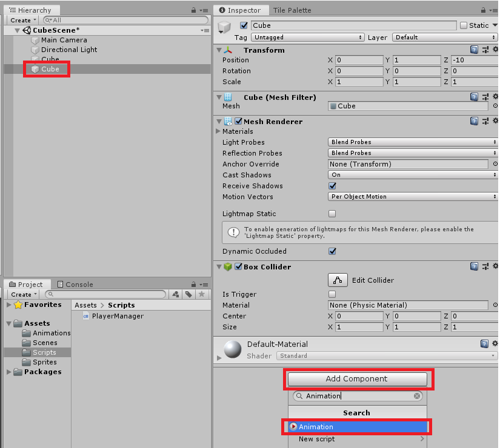
Task: Toggle the Cube active checkbox
Action: (x=244, y=25)
